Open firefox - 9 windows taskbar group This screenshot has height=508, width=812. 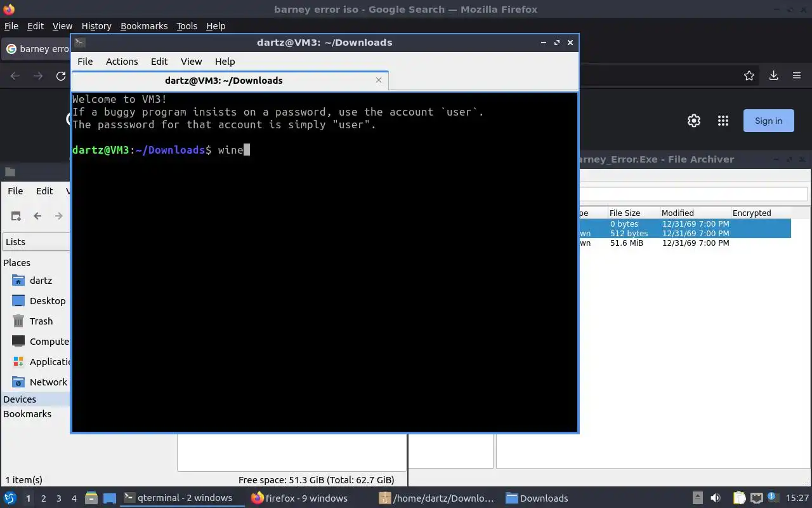(x=309, y=498)
